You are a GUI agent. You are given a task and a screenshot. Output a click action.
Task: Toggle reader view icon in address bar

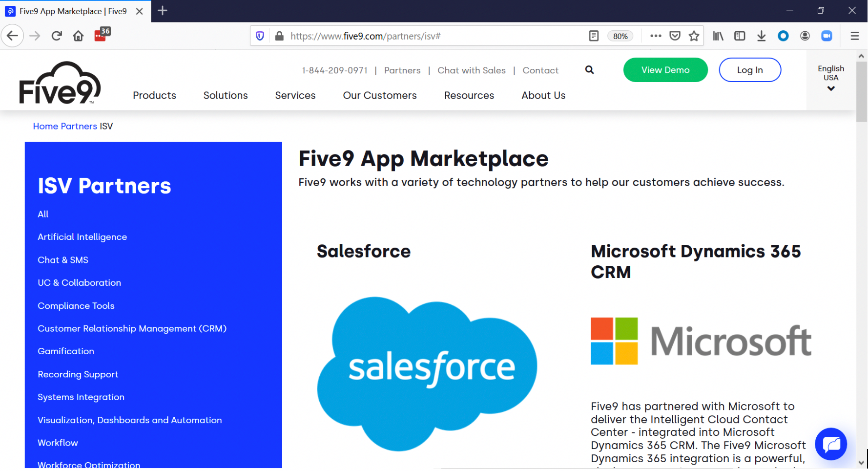[594, 36]
